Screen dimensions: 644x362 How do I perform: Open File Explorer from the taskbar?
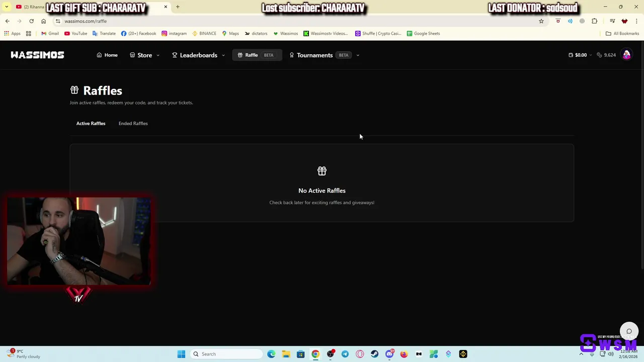tap(286, 354)
